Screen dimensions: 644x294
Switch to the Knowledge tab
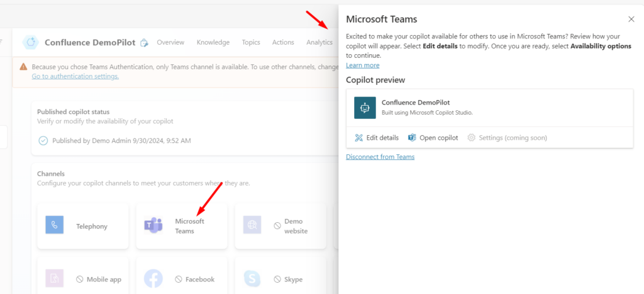[x=213, y=42]
